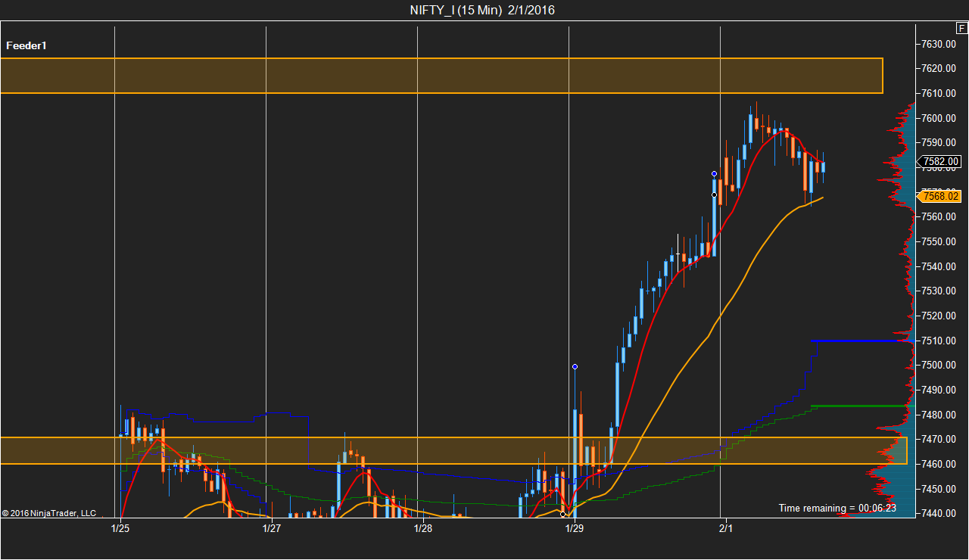Select the lower orange rectangle zone near 7465
Screen dimensions: 969x560
pyautogui.click(x=453, y=450)
